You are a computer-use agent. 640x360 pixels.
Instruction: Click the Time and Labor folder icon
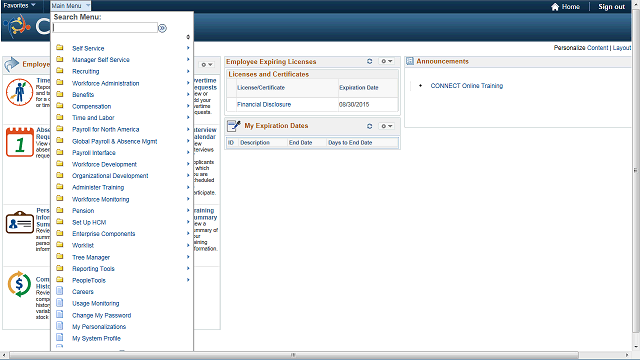click(60, 118)
